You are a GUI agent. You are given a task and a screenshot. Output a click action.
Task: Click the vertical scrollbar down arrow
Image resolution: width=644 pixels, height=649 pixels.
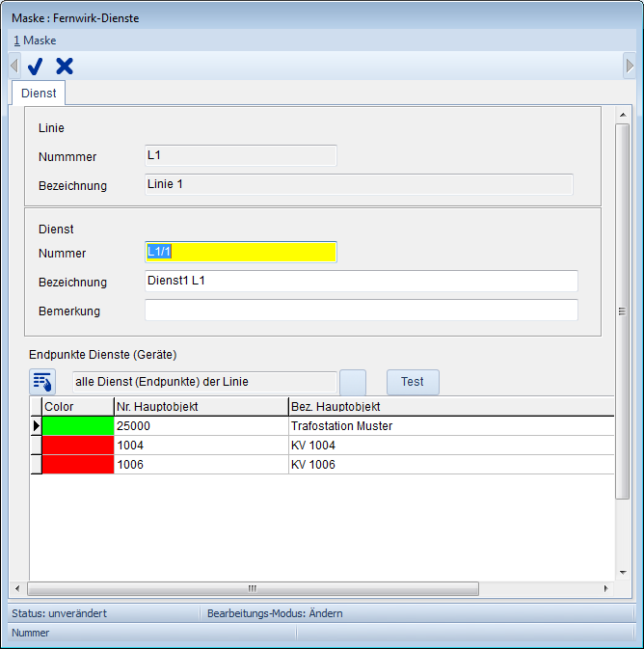[623, 573]
